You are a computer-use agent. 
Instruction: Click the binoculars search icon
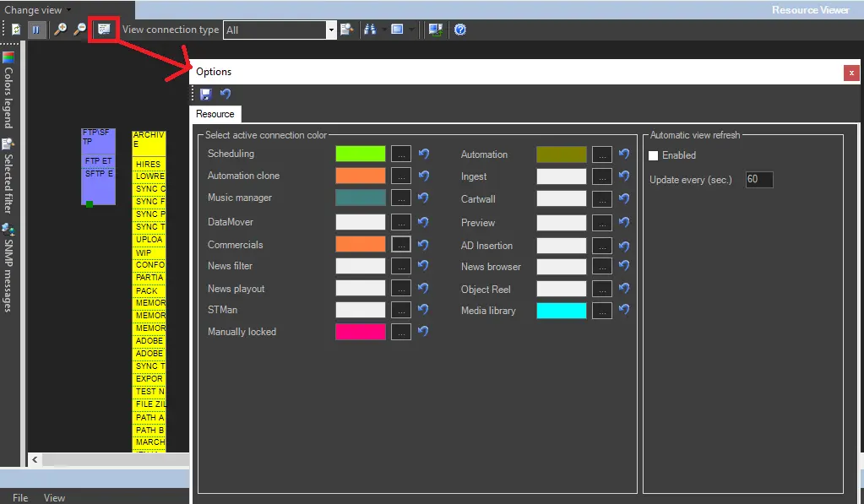370,30
